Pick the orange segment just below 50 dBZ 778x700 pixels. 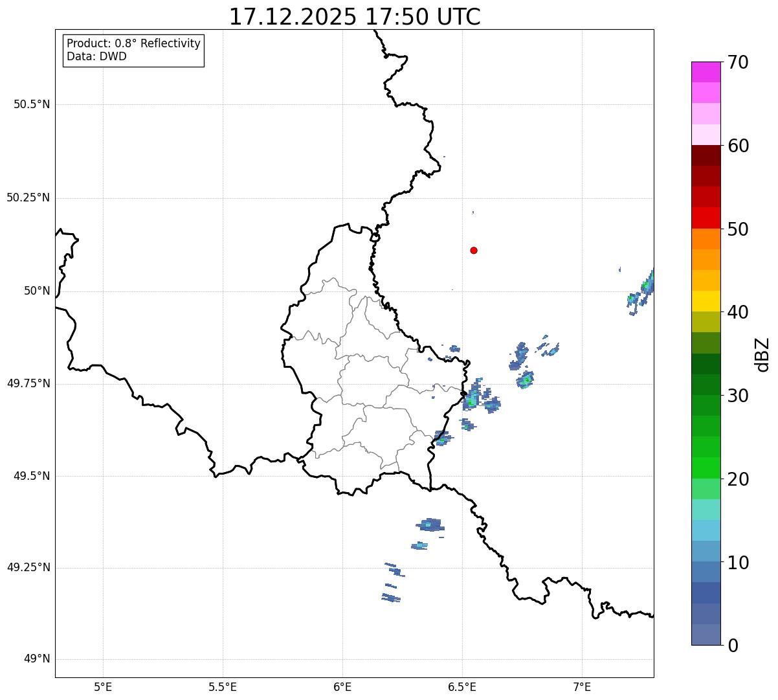point(706,239)
